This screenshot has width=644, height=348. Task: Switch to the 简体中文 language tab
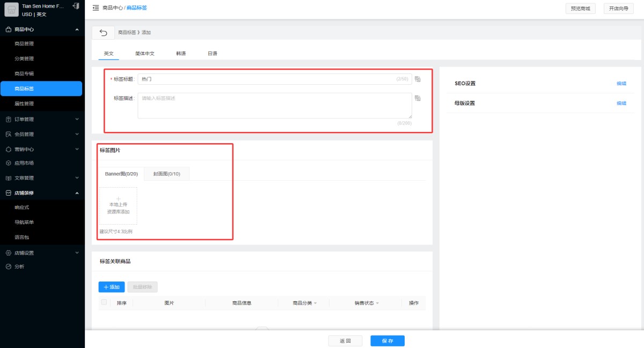pos(145,54)
